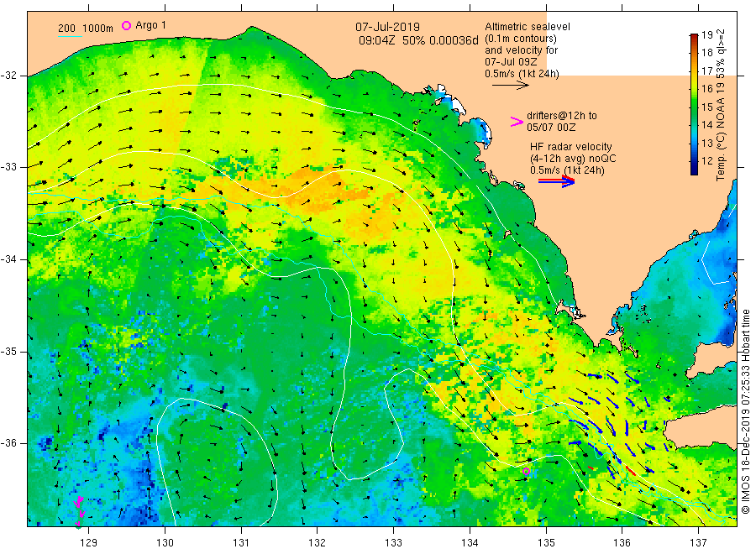The image size is (756, 554).
Task: Click the 133 longitude axis label
Action: [393, 543]
